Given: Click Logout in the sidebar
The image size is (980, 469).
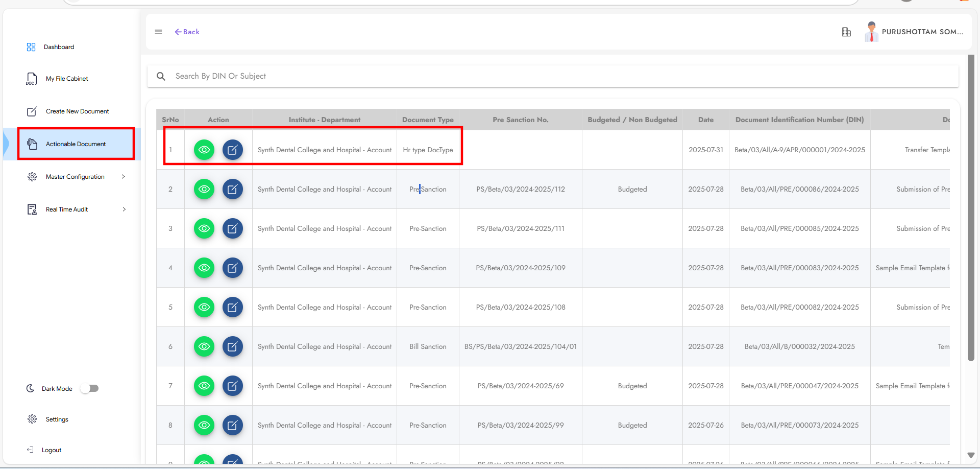Looking at the screenshot, I should click(x=51, y=450).
